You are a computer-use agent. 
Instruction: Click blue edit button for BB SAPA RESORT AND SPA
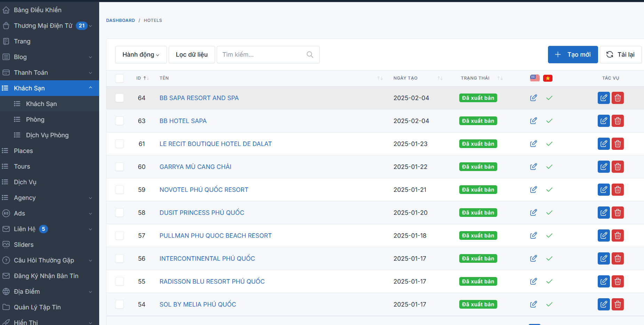[x=604, y=98]
